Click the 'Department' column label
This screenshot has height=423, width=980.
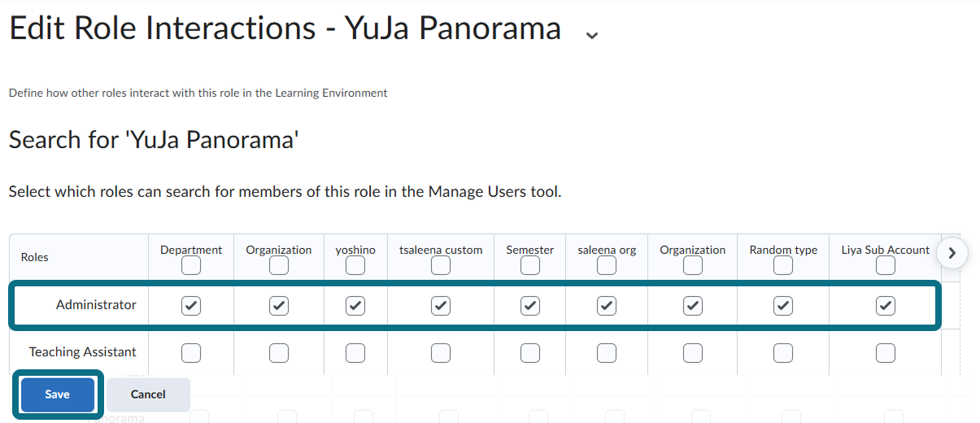pos(191,250)
